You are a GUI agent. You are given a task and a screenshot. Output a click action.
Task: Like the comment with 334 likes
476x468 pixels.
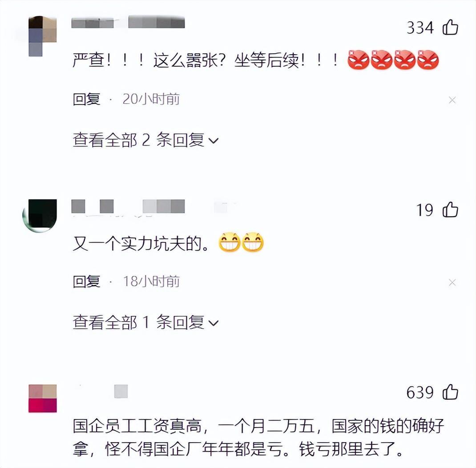click(x=450, y=27)
